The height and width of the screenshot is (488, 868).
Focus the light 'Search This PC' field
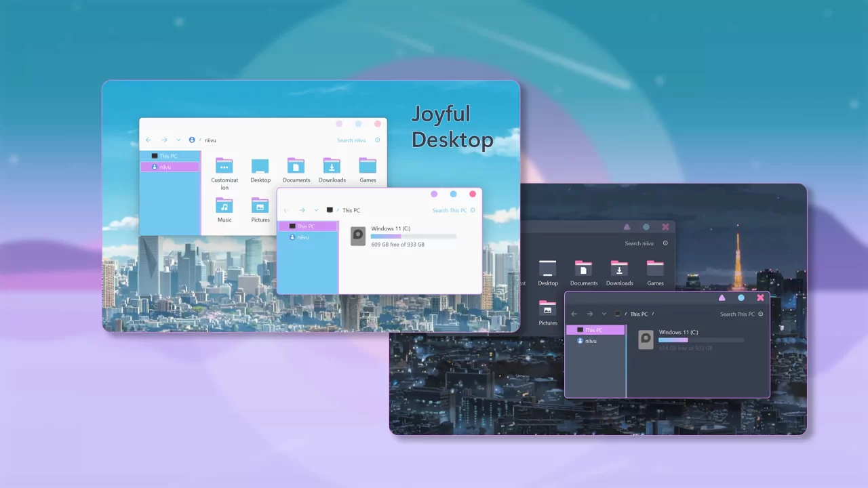[x=450, y=210]
